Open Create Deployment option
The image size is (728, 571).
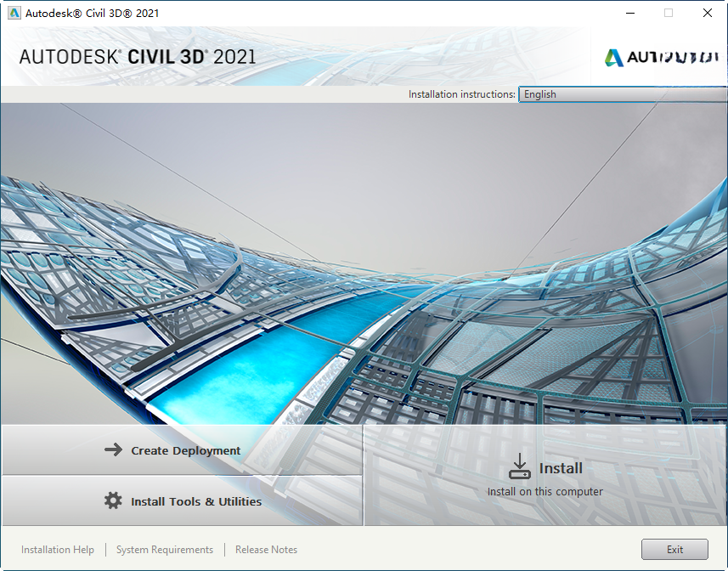coord(182,449)
